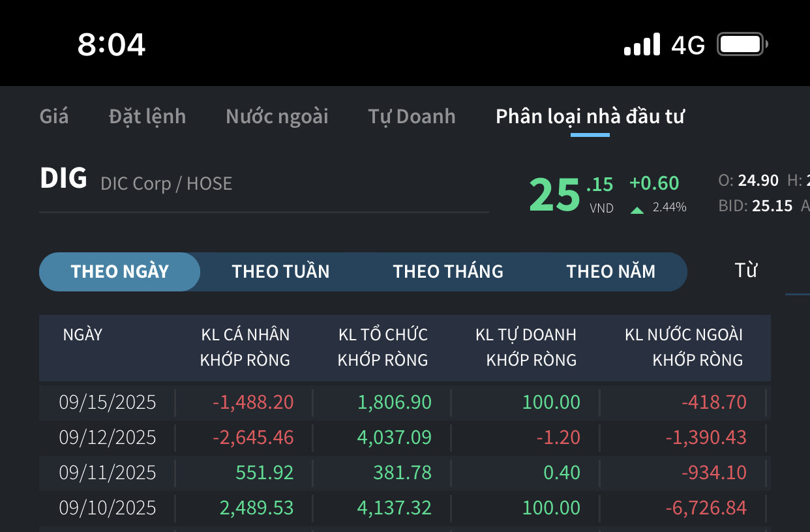The width and height of the screenshot is (810, 532).
Task: Click the DIG ticker symbol
Action: (63, 179)
